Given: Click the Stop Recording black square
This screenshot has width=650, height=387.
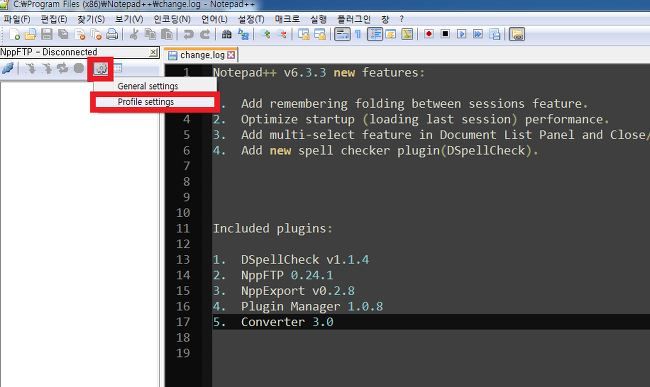Looking at the screenshot, I should 445,34.
